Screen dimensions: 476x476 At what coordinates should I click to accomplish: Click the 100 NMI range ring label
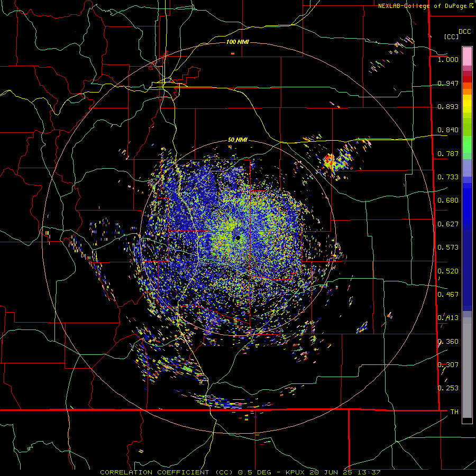[237, 42]
